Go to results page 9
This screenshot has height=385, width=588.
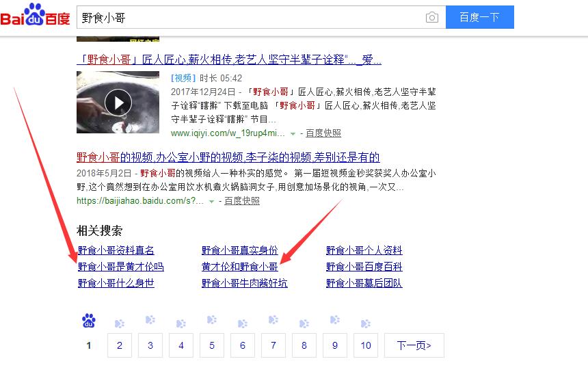pyautogui.click(x=335, y=345)
